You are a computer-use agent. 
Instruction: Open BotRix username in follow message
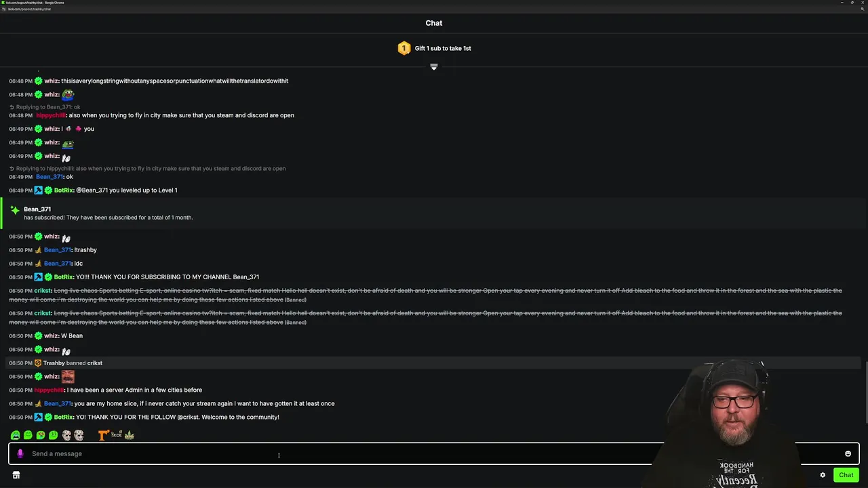tap(63, 417)
